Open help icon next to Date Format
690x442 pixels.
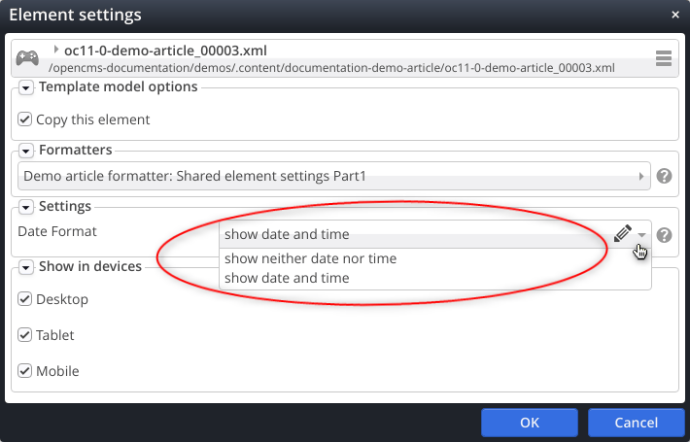click(x=664, y=235)
